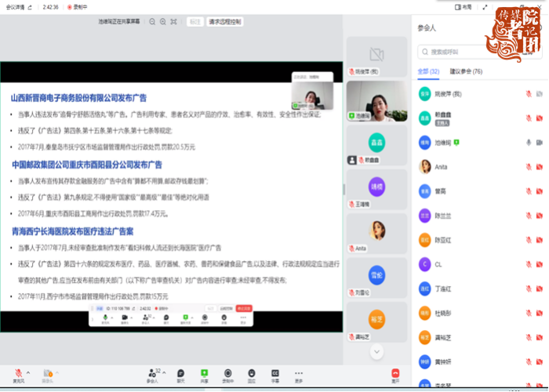Image resolution: width=549 pixels, height=392 pixels.
Task: Click camera icon in 黄钟妍's row
Action: [540, 362]
